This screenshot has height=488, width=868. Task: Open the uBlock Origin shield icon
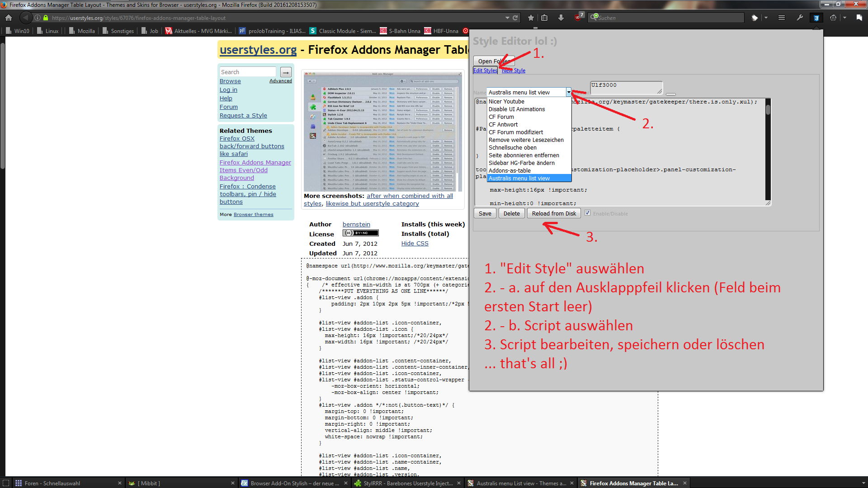point(578,18)
